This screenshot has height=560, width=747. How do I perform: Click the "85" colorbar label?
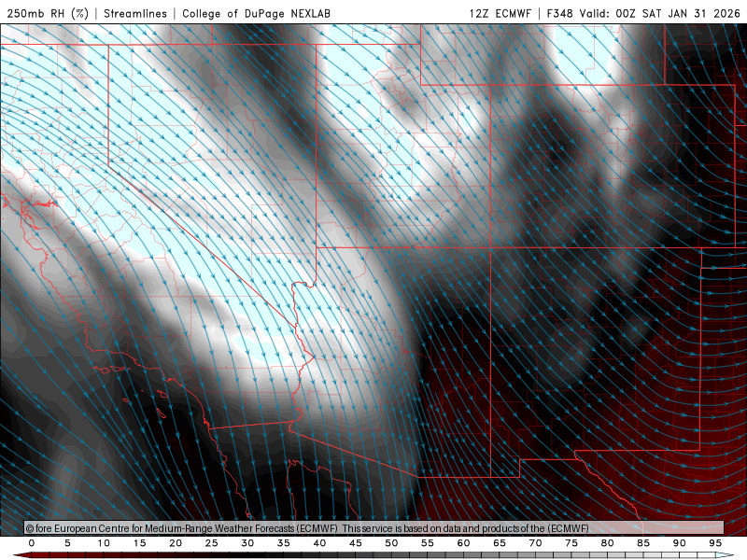pos(643,543)
